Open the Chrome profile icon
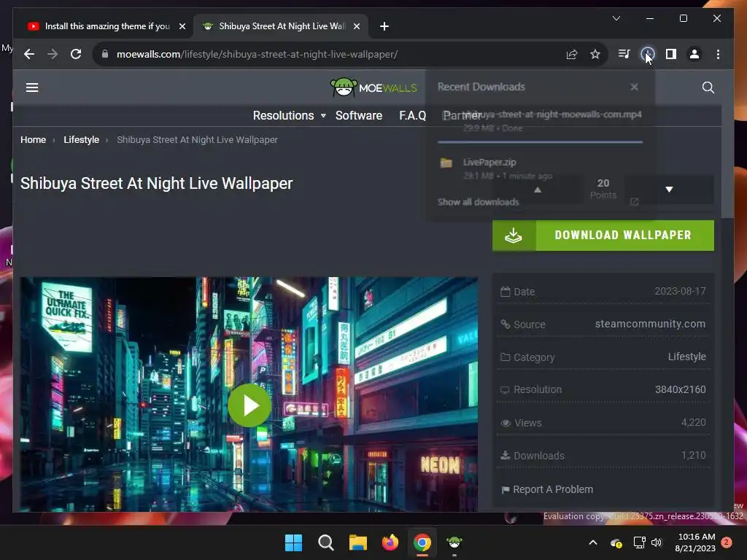 tap(694, 54)
